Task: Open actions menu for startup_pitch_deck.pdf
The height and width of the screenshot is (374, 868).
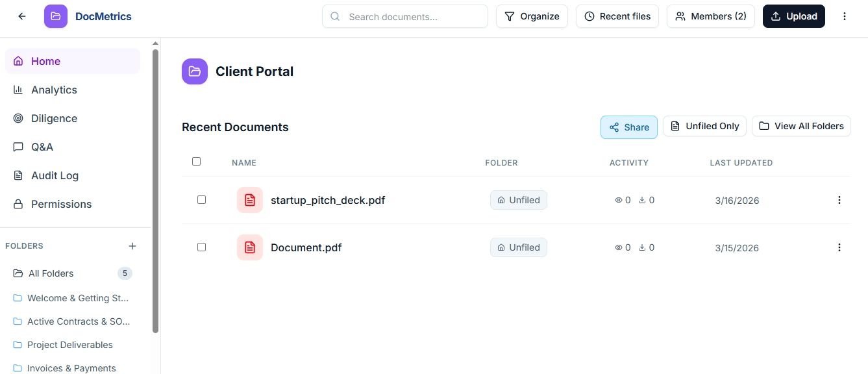Action: (x=839, y=200)
